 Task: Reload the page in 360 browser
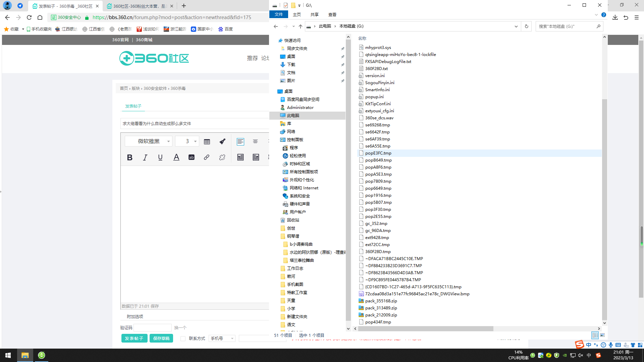29,17
